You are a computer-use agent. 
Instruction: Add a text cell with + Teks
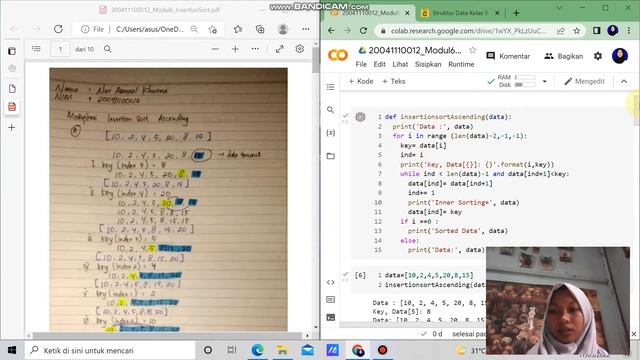point(393,81)
